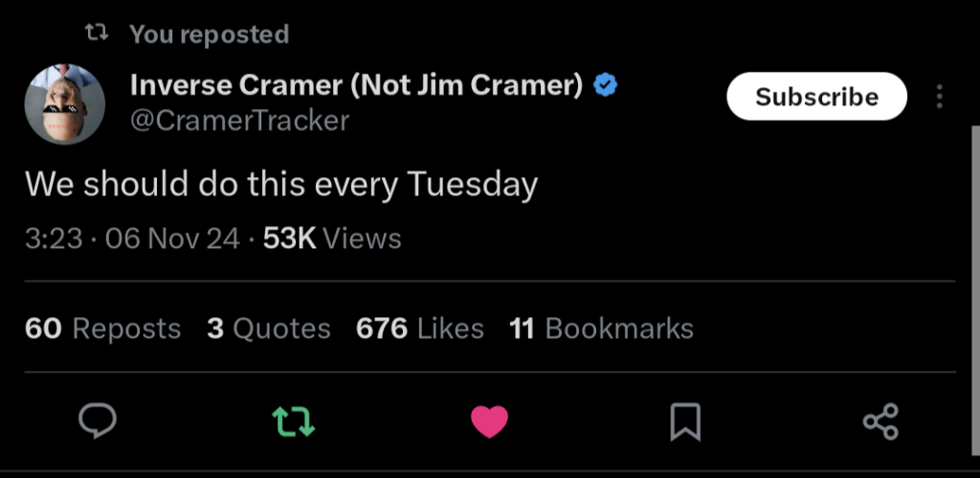Click the Subscribe button

coord(817,97)
